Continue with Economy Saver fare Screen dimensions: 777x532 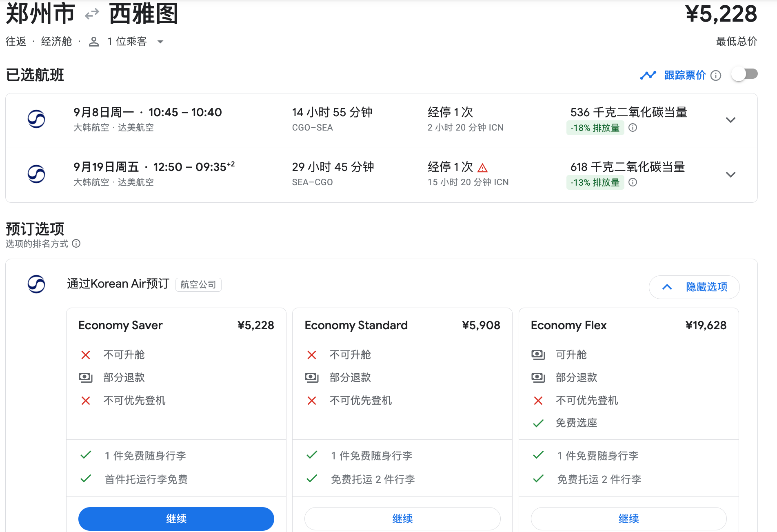176,519
